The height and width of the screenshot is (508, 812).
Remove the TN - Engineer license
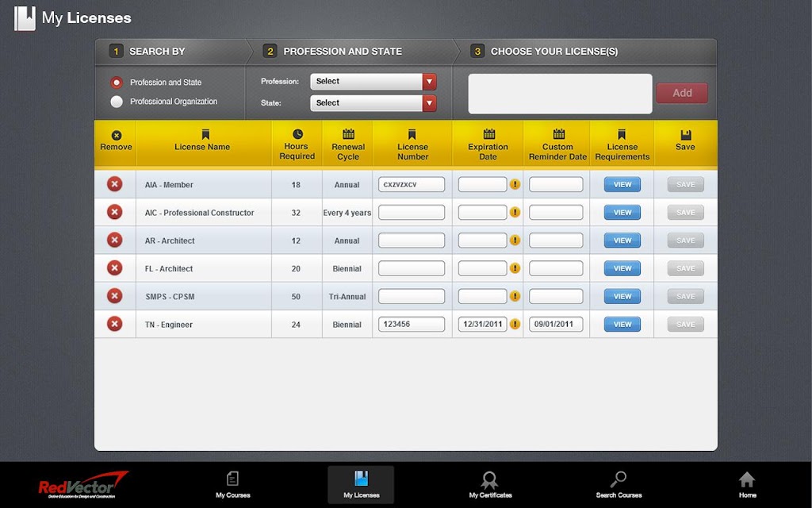pyautogui.click(x=114, y=324)
